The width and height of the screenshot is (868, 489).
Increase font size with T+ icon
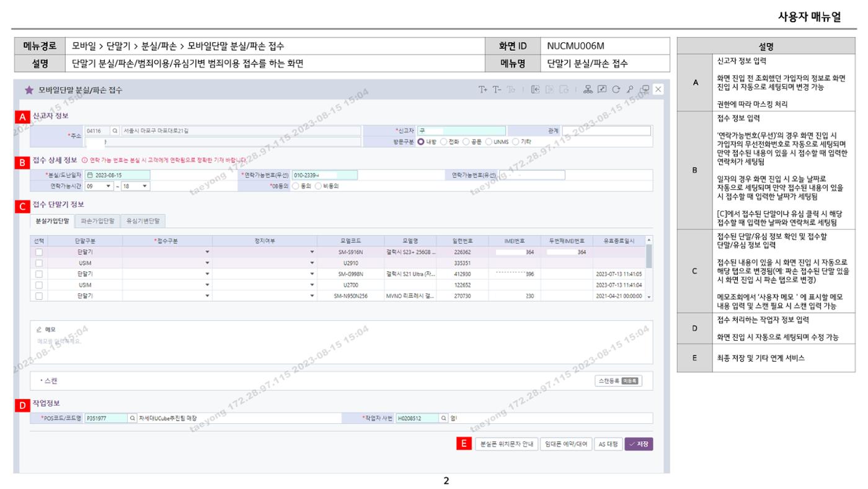(482, 89)
